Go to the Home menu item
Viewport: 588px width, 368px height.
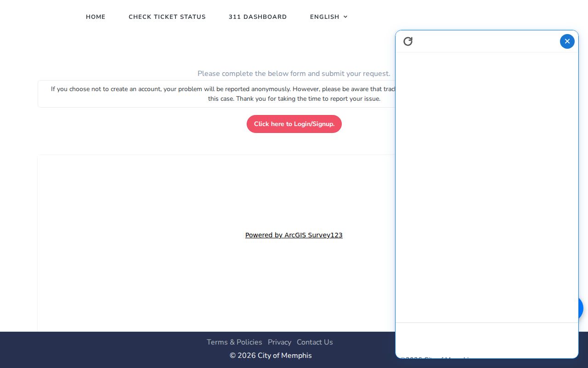(x=96, y=17)
